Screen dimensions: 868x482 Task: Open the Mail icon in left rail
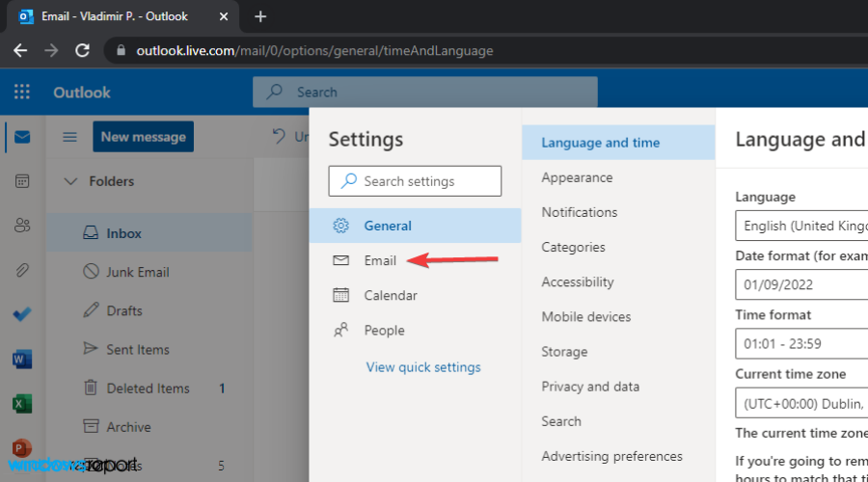(x=22, y=137)
